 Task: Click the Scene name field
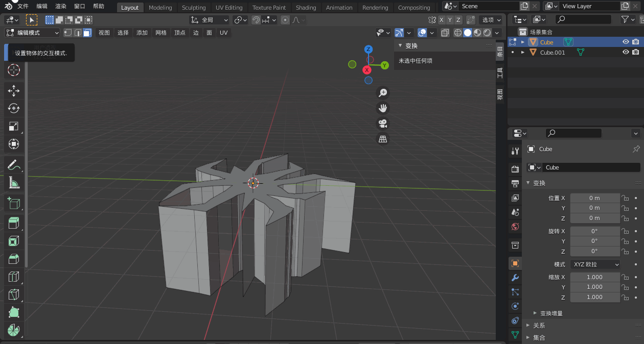(488, 6)
